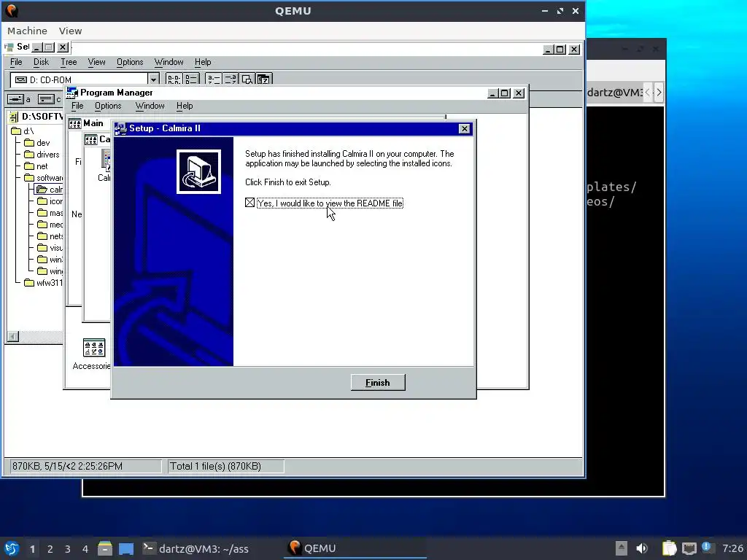
Task: Open the QEMU Machine menu
Action: [x=27, y=31]
